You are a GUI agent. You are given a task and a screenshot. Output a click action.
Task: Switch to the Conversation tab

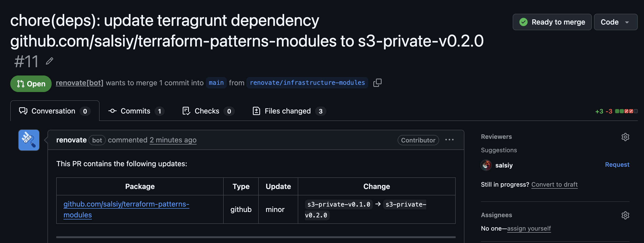(x=55, y=111)
